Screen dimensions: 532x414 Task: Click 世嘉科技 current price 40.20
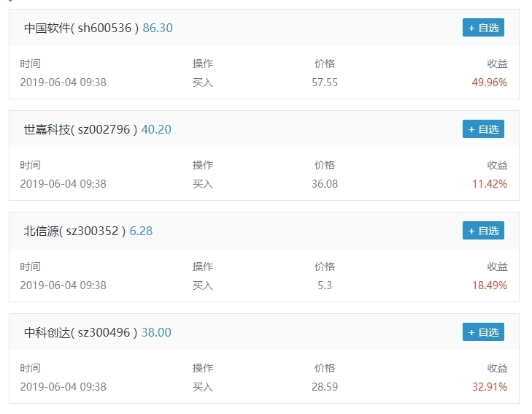pos(156,130)
